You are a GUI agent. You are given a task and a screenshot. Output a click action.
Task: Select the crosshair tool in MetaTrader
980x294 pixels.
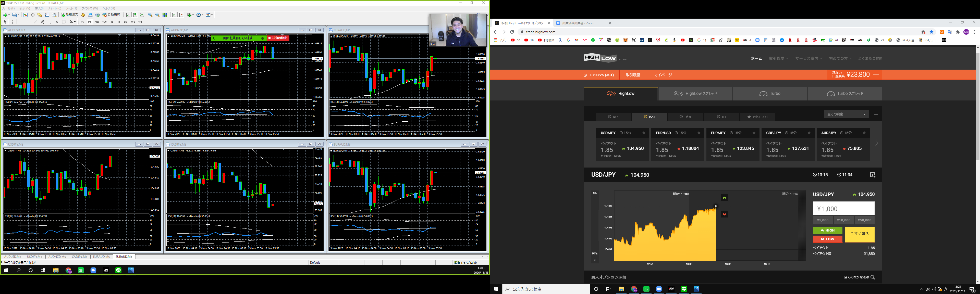(x=13, y=22)
